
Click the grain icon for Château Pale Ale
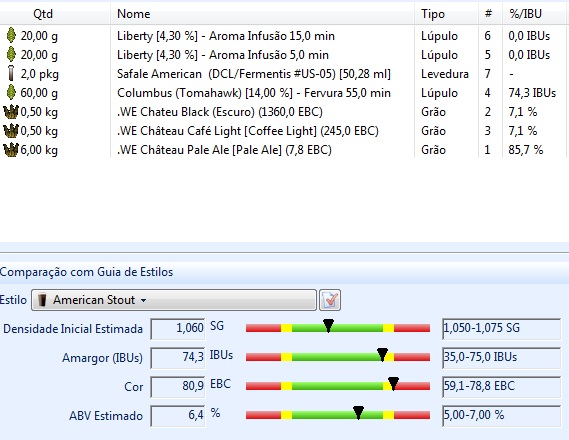click(11, 149)
